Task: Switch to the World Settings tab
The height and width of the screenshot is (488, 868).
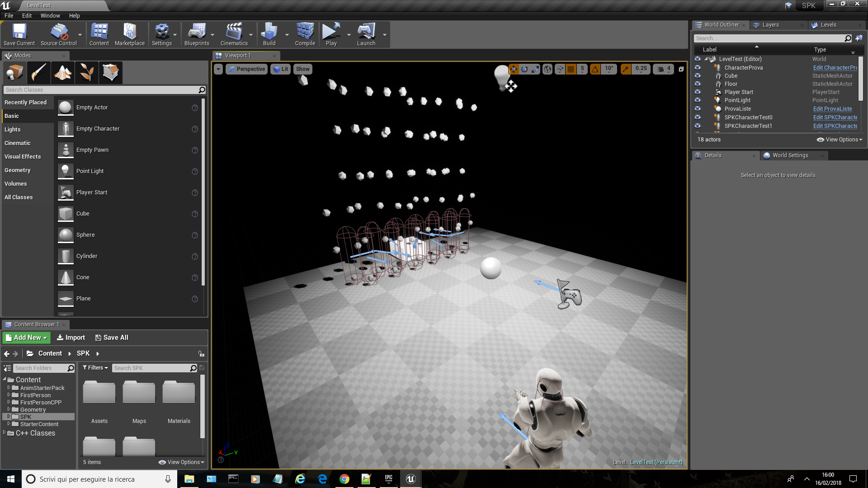Action: point(790,155)
